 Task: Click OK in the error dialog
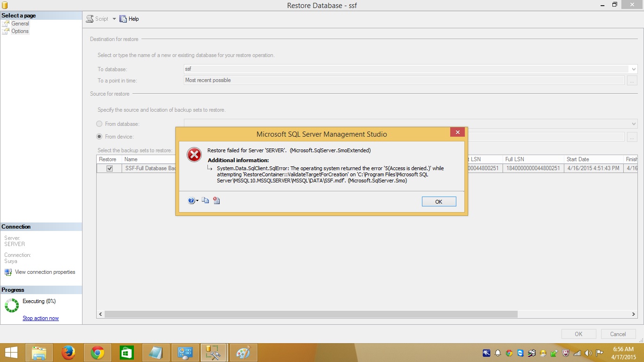[439, 202]
